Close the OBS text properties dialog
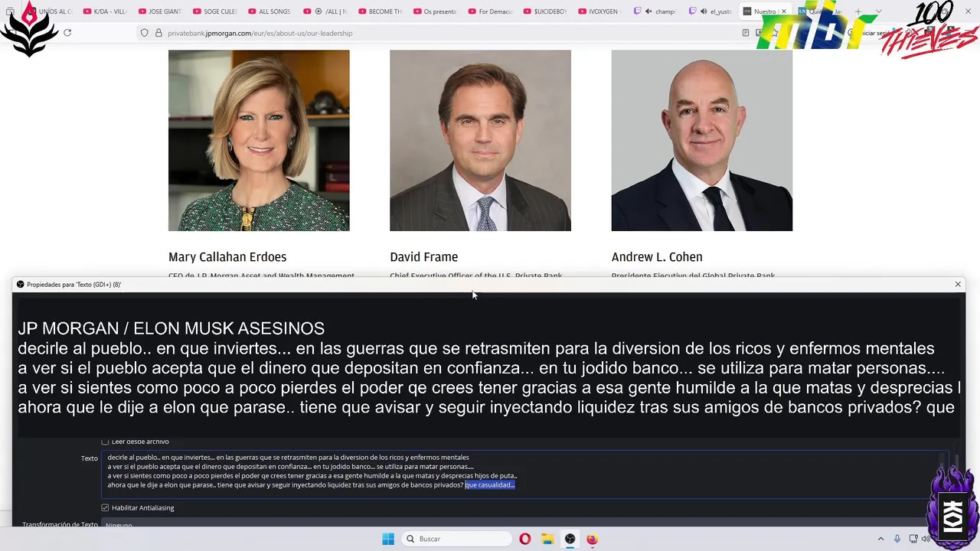 [x=957, y=284]
